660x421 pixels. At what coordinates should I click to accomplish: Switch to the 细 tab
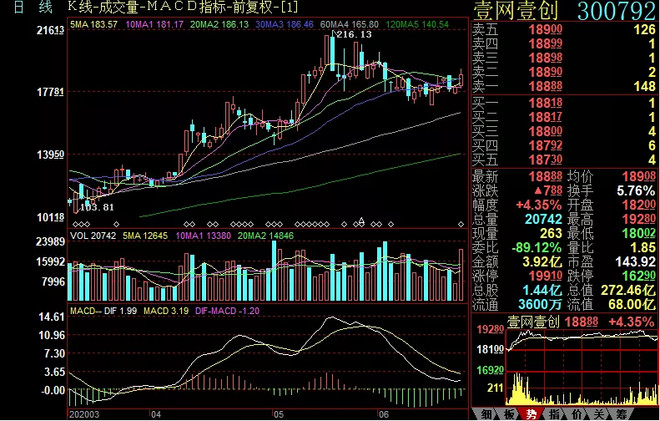pos(484,414)
